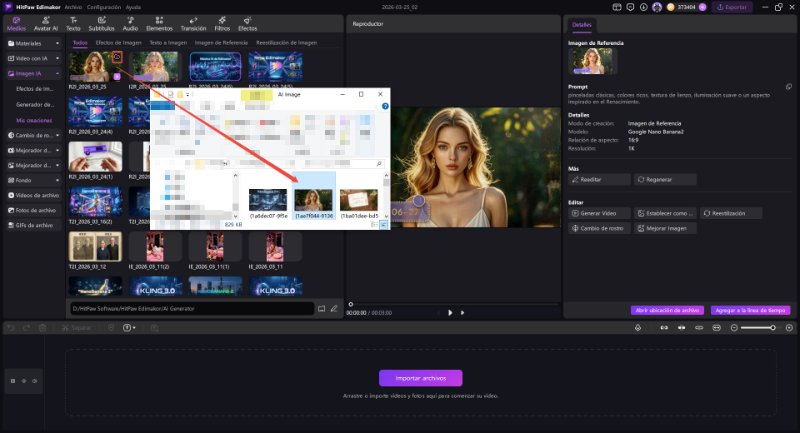Click the Filtros toolbar icon
This screenshot has width=800, height=433.
[222, 24]
